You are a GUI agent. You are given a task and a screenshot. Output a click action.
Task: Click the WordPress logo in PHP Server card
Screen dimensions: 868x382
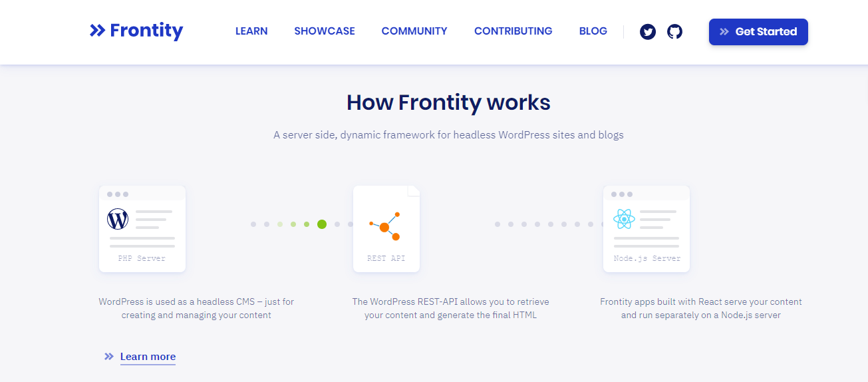[x=118, y=219]
